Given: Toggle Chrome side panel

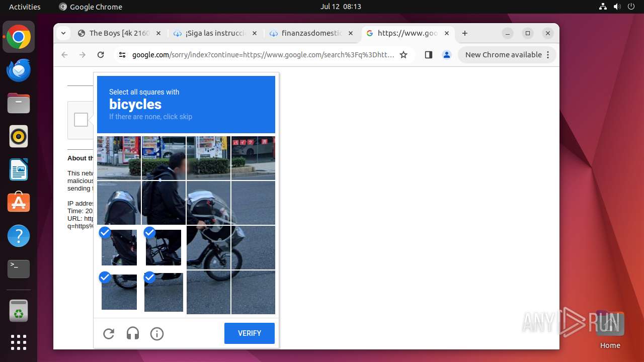Looking at the screenshot, I should (x=429, y=55).
